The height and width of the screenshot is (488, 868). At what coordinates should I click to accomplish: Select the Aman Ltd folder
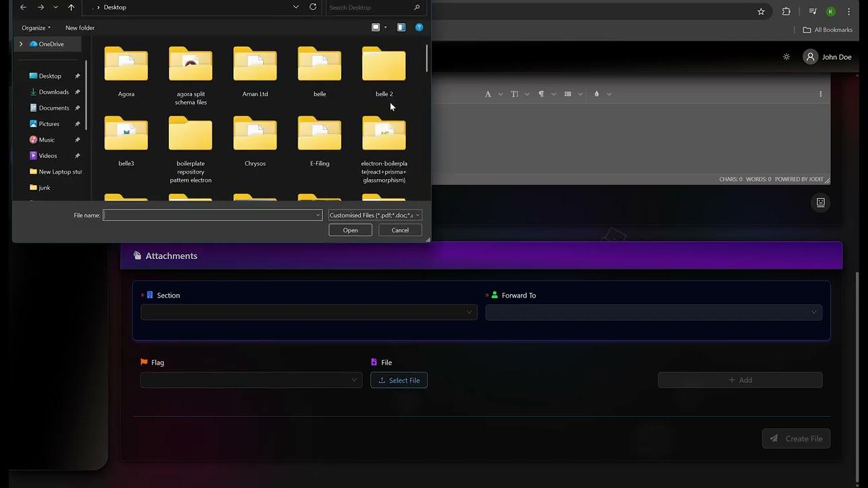255,72
